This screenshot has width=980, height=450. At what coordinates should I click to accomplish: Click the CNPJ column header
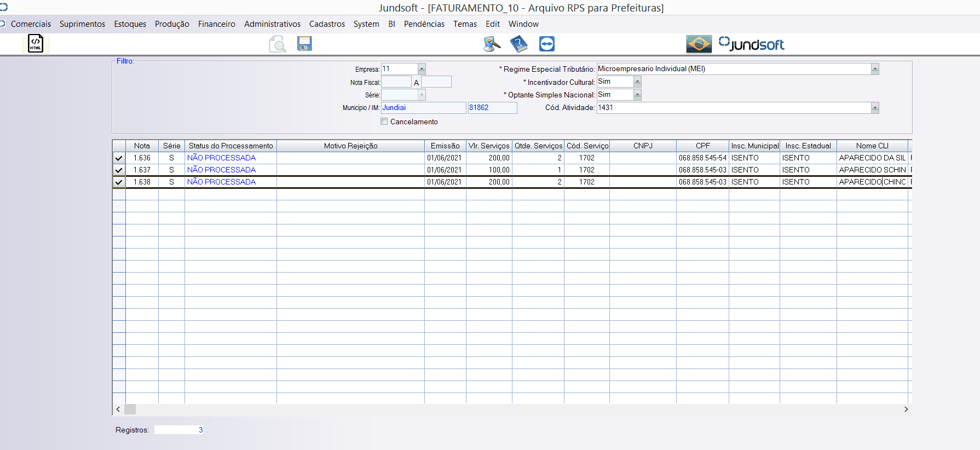[x=643, y=146]
